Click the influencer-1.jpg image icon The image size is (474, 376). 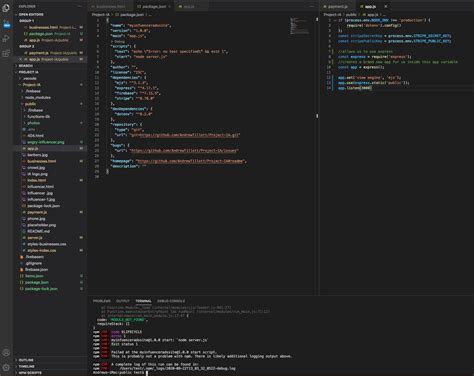tap(24, 199)
